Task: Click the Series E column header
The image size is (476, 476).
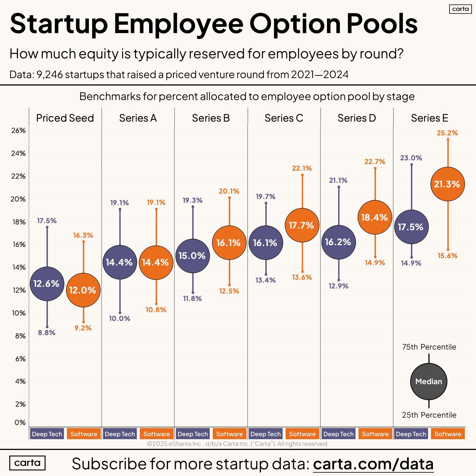Action: (430, 118)
